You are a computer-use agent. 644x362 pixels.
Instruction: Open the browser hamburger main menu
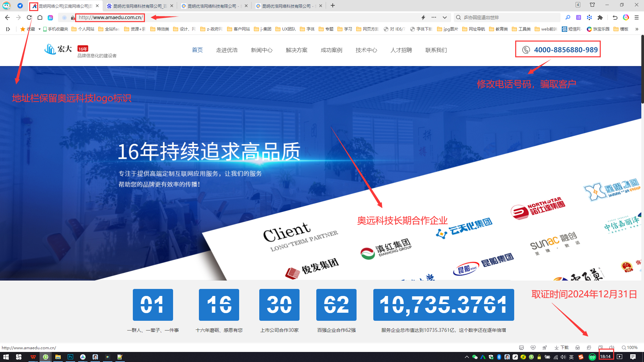(636, 17)
